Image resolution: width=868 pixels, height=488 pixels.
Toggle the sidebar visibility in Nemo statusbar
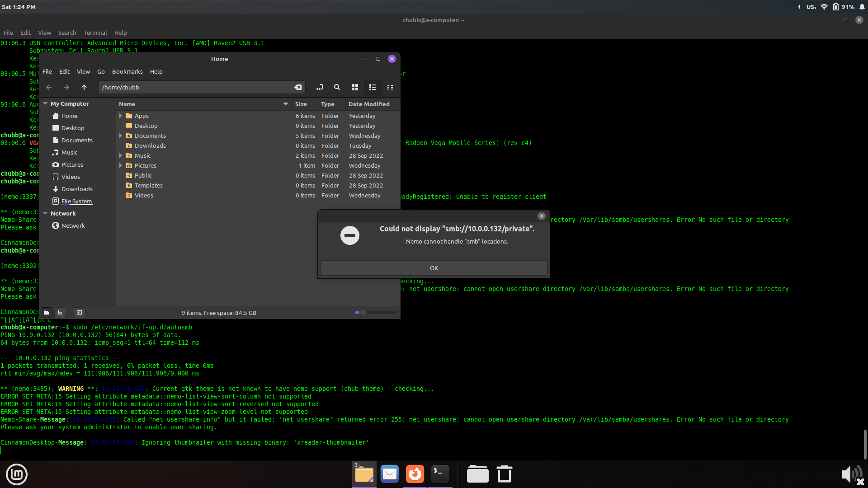[x=80, y=312]
